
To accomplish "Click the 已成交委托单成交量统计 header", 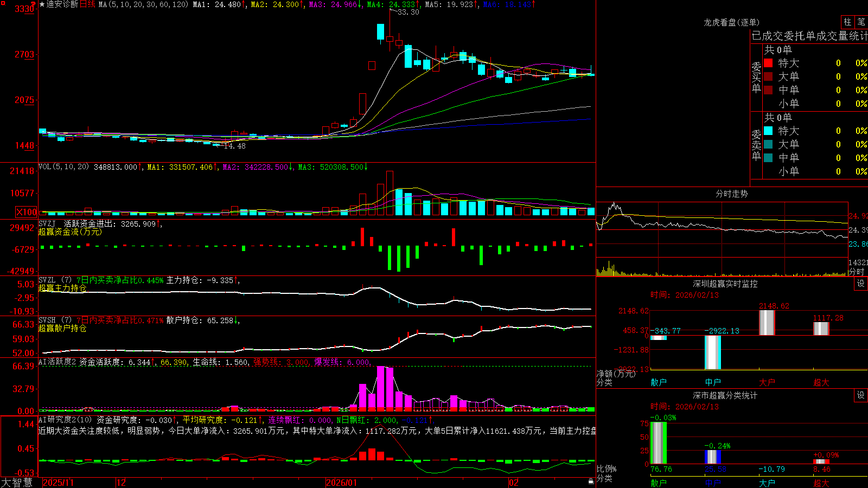I will [x=809, y=36].
